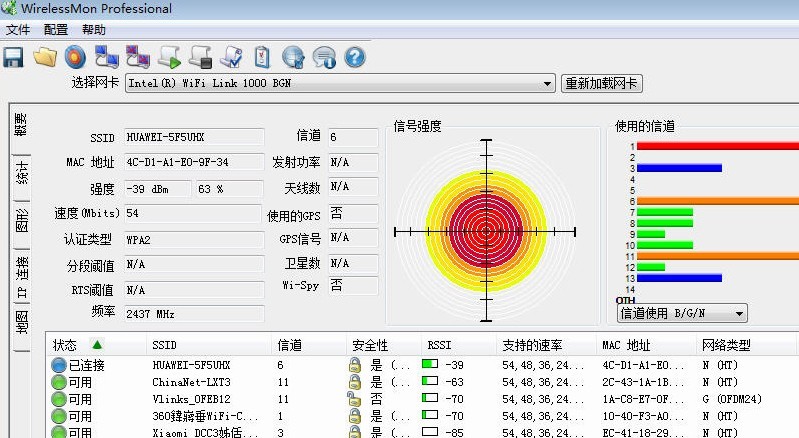Click the MAC address field 4C-D1-A1-E0-9F-34
The width and height of the screenshot is (799, 438).
point(194,162)
